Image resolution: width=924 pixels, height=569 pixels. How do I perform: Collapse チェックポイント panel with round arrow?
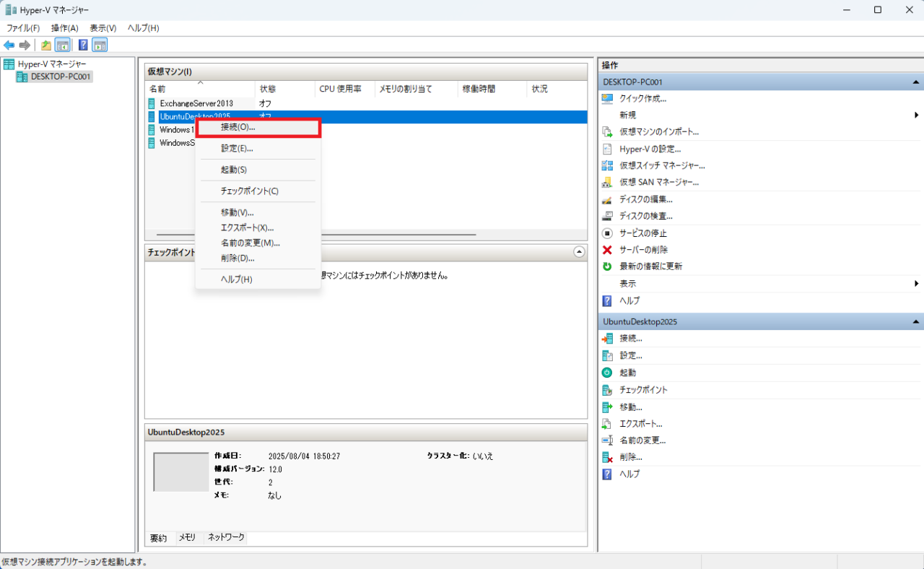(x=579, y=252)
